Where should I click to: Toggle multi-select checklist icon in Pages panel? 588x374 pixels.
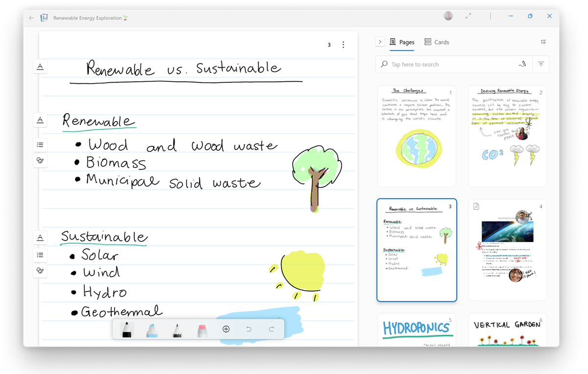coord(543,42)
